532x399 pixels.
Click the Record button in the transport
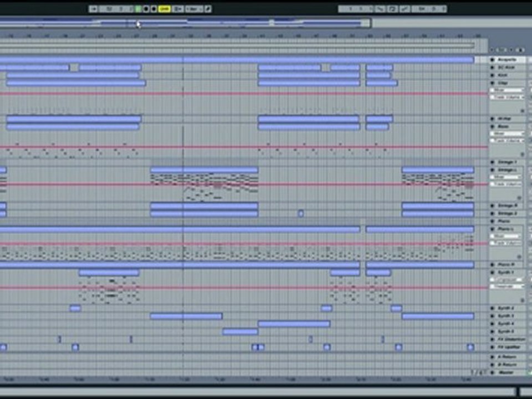point(154,9)
